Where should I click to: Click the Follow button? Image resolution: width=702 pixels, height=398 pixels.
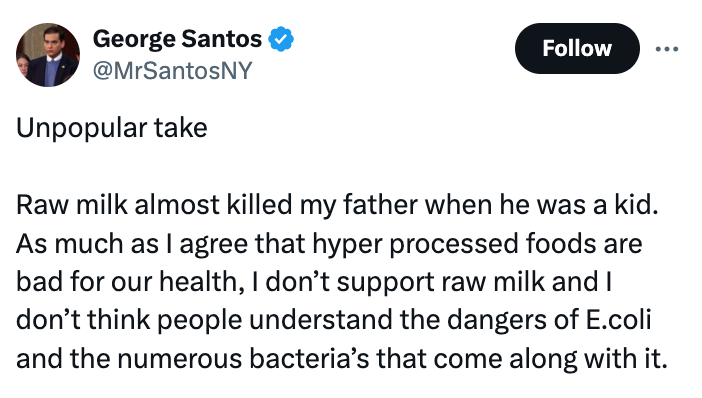click(577, 48)
